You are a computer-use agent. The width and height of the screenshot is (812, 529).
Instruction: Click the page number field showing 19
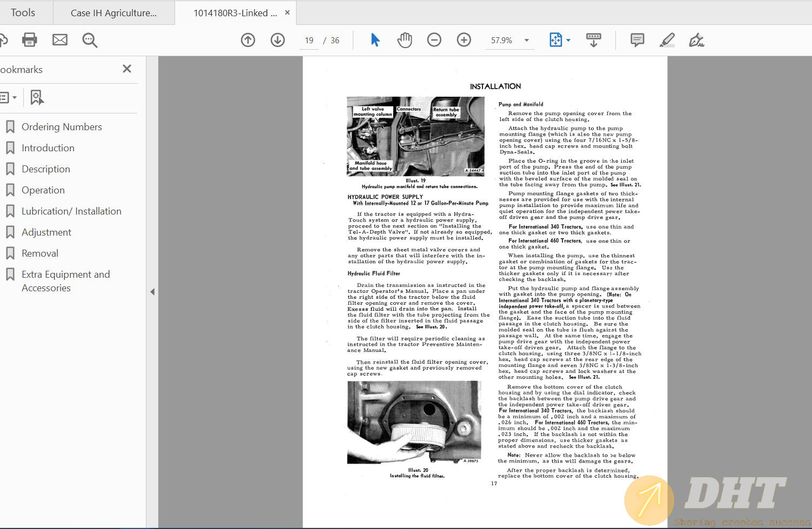309,40
